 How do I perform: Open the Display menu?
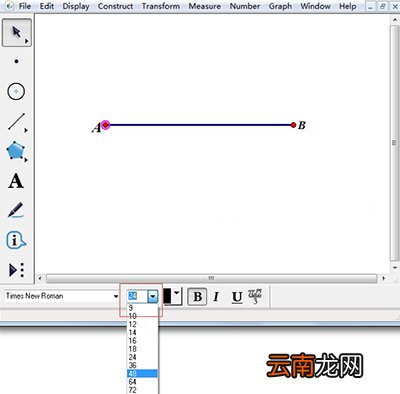[x=76, y=6]
